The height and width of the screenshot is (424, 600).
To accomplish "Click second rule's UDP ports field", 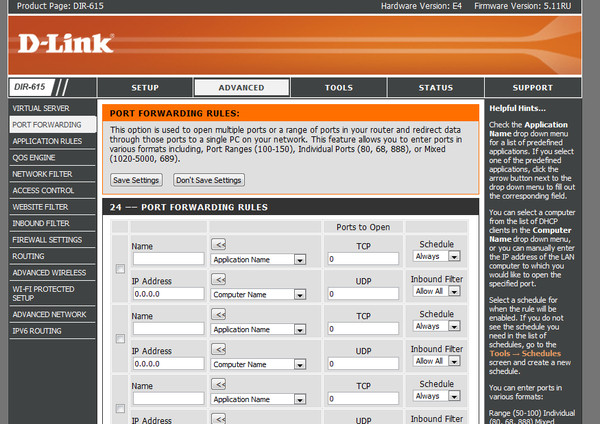I will 363,364.
